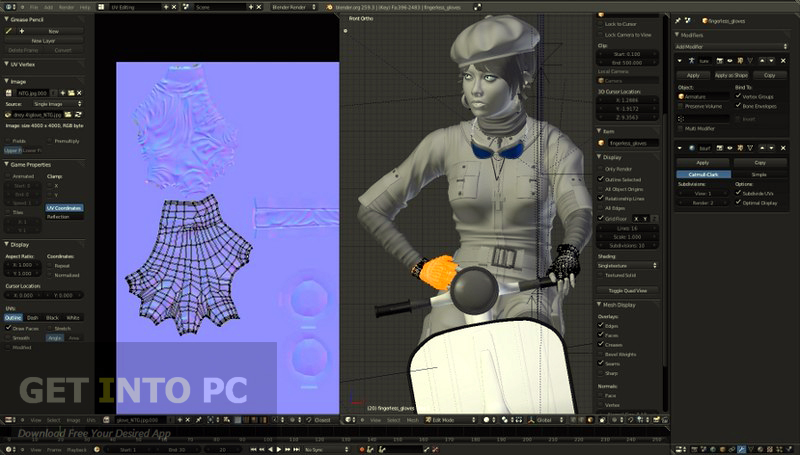Click the file browser icon beside glove_NTG.jpg path
Image resolution: width=800 pixels, height=455 pixels.
pos(68,115)
